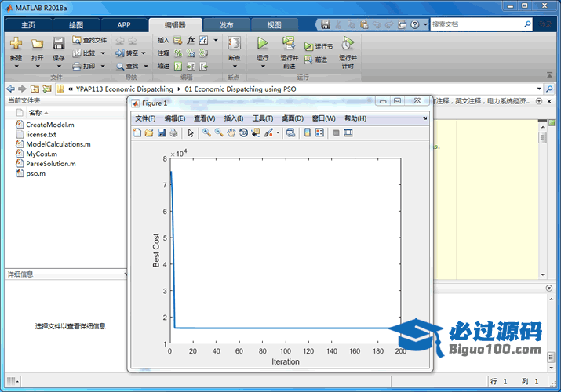Toggle the Edit Plot arrow tool

[x=191, y=132]
